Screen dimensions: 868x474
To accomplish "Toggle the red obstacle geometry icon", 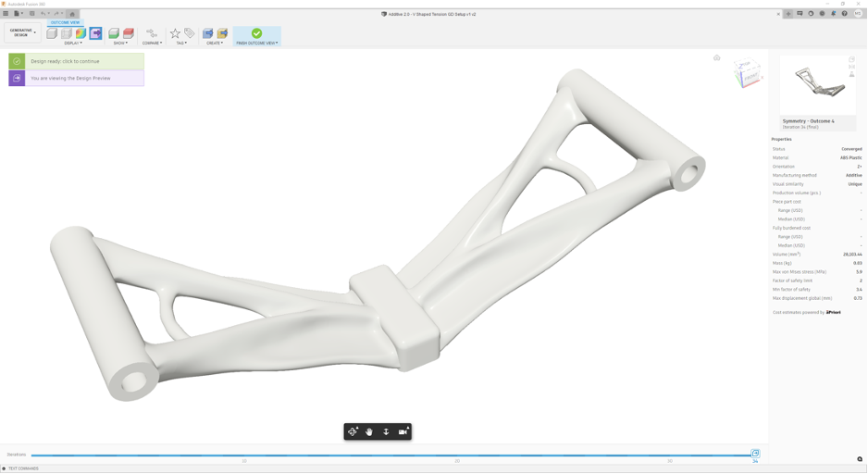I will [129, 33].
